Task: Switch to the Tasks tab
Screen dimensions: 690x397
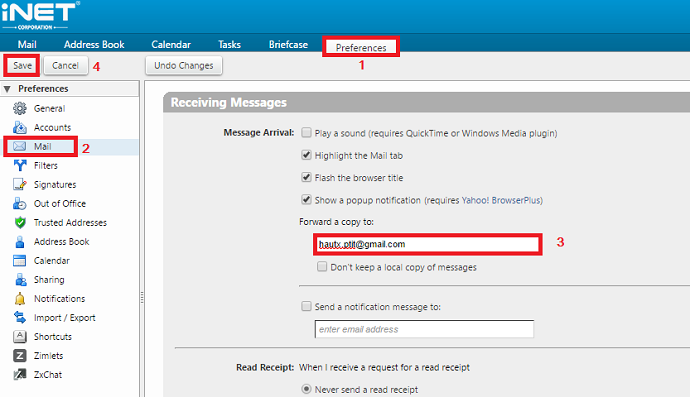Action: 229,44
